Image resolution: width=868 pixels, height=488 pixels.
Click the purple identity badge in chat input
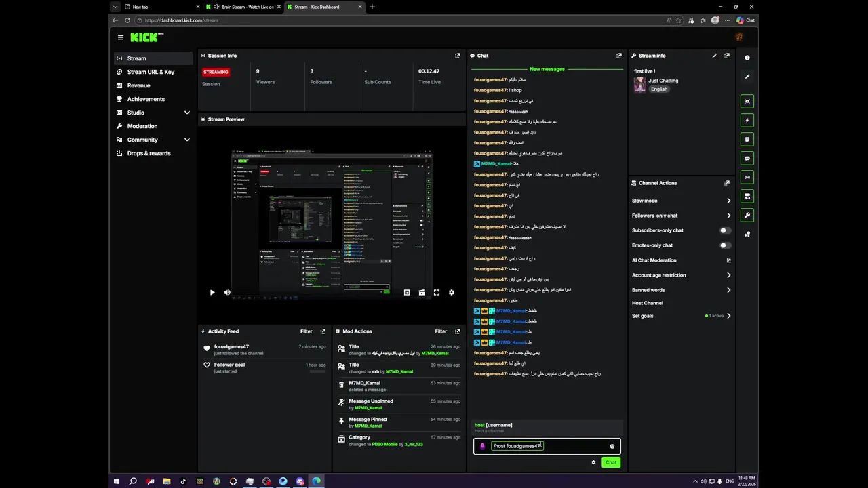[x=482, y=446]
